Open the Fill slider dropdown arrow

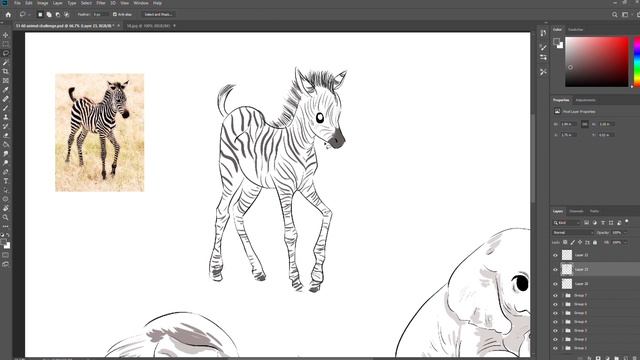tap(626, 242)
